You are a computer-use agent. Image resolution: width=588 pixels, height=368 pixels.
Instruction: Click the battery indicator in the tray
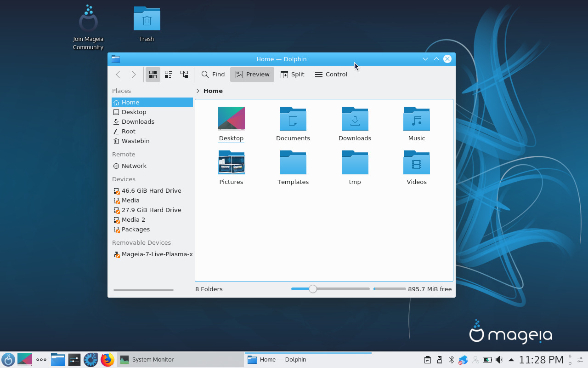click(x=487, y=360)
